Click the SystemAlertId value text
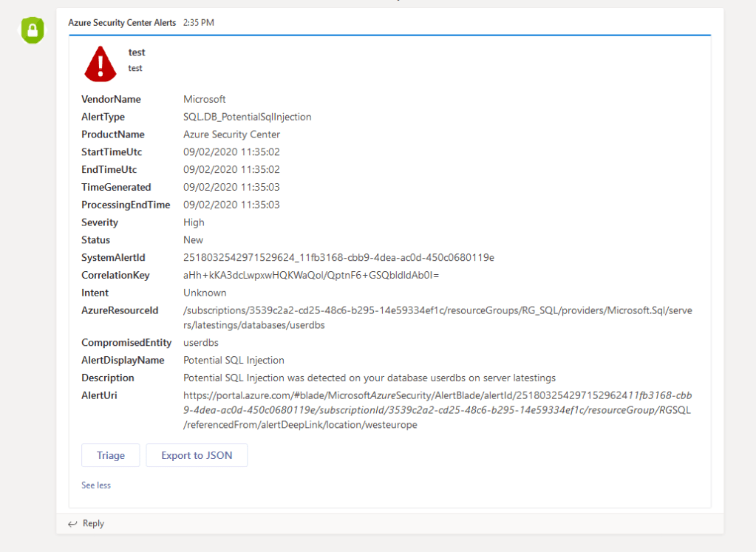 point(338,258)
